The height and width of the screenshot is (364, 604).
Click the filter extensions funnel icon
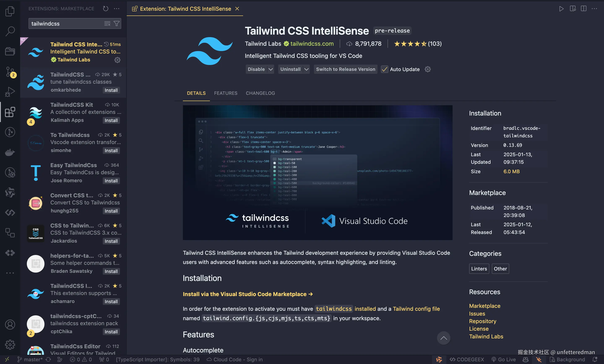(117, 23)
